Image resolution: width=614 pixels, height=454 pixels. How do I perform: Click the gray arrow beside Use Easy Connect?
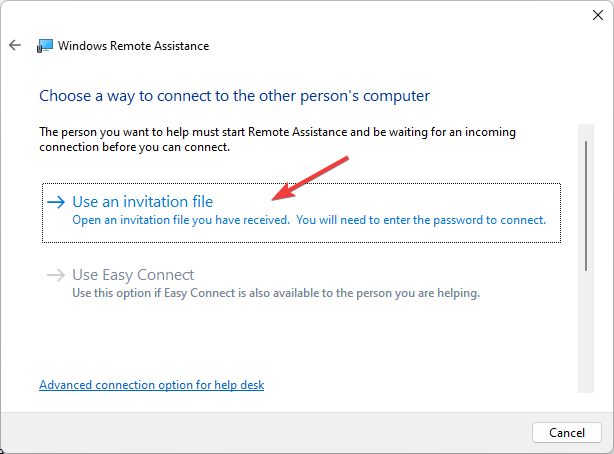click(57, 274)
